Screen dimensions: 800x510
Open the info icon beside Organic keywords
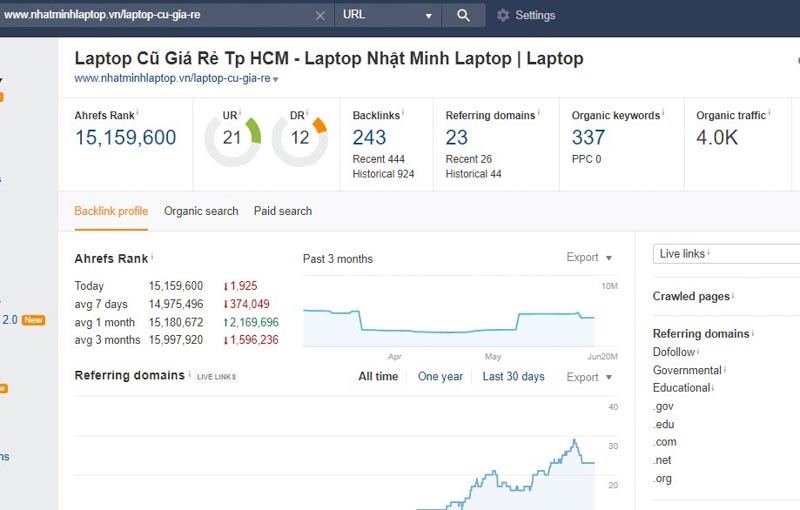(663, 112)
